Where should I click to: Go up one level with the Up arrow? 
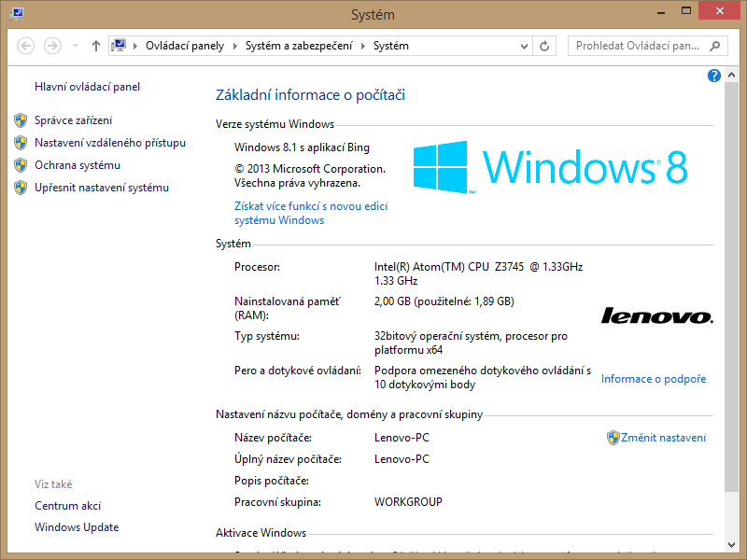click(96, 46)
